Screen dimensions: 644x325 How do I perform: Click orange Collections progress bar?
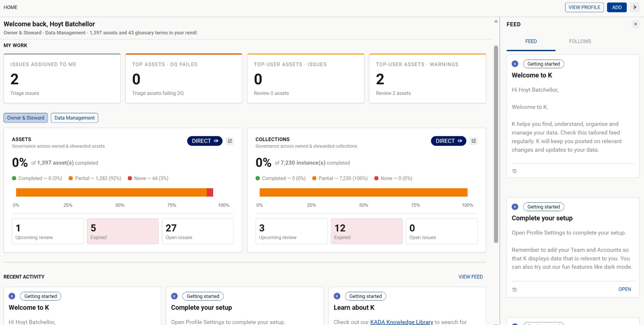(364, 193)
